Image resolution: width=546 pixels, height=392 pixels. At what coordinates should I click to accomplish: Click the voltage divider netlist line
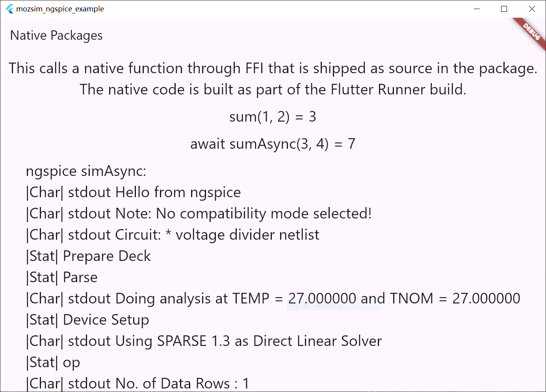(173, 235)
